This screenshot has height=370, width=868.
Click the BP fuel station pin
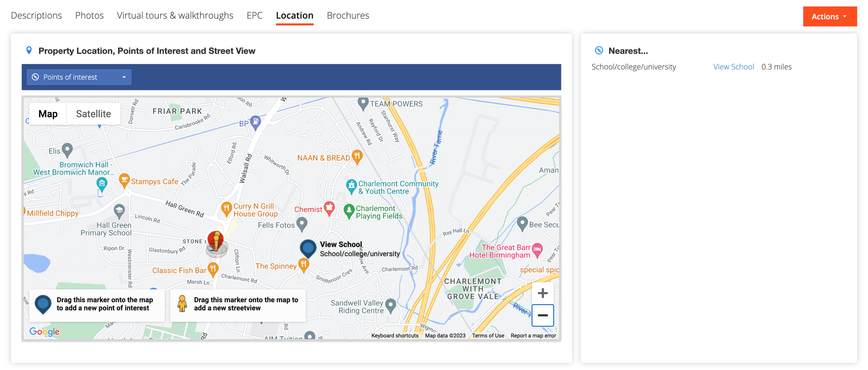255,123
